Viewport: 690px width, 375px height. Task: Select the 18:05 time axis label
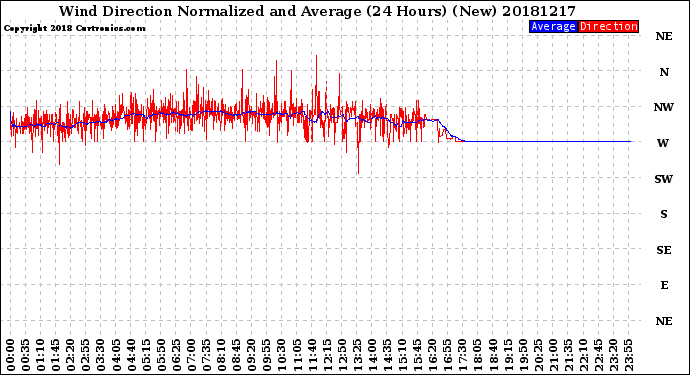(477, 355)
